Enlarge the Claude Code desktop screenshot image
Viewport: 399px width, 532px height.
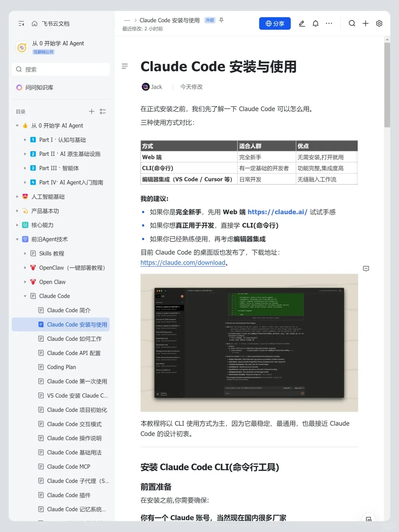(x=249, y=343)
